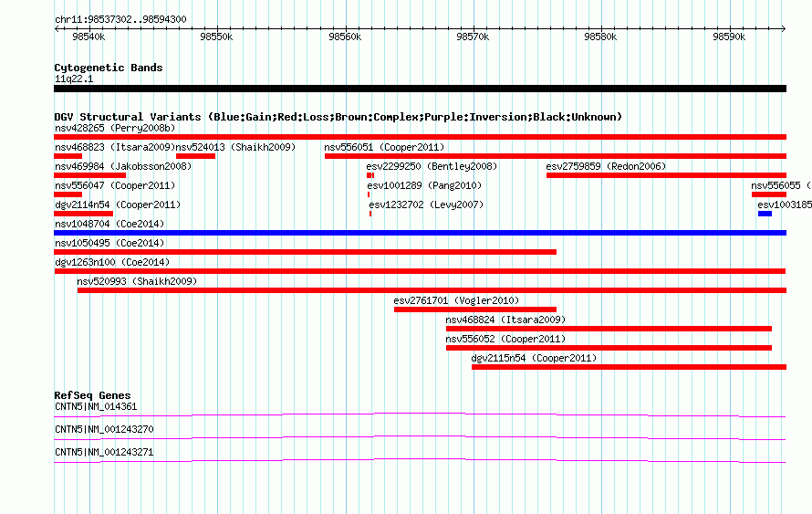Click the Cytogenetic Bands track title
Viewport: 812px width, 514px height.
tap(109, 68)
